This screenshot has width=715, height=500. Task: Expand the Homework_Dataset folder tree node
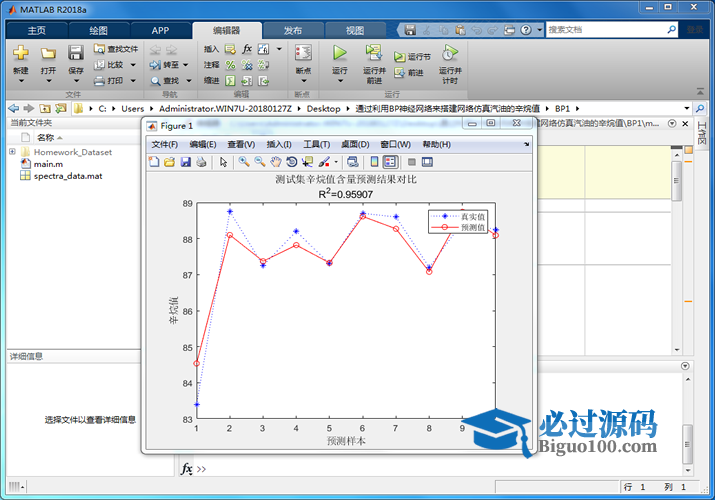(x=12, y=152)
